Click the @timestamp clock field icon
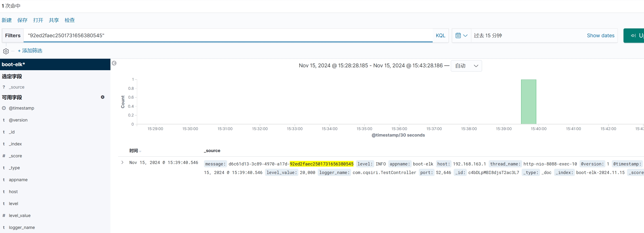The height and width of the screenshot is (233, 644). tap(4, 108)
